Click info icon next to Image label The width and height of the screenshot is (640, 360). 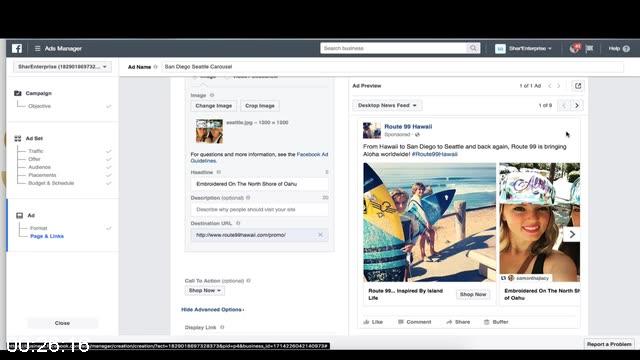pos(212,95)
